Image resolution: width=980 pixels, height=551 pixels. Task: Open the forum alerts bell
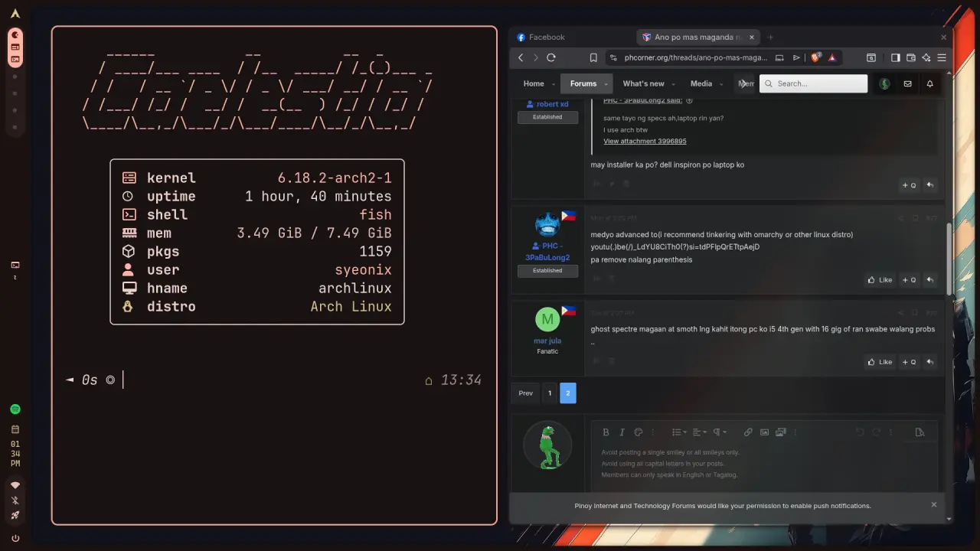929,83
